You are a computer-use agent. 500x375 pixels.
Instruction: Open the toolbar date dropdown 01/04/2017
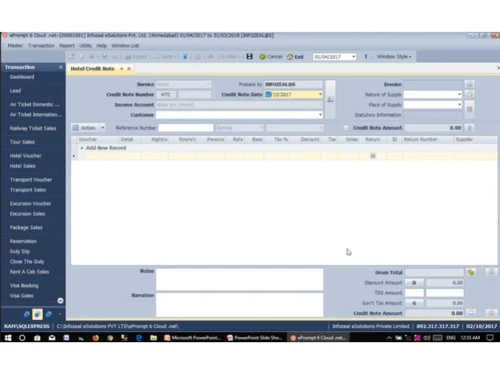coord(353,57)
